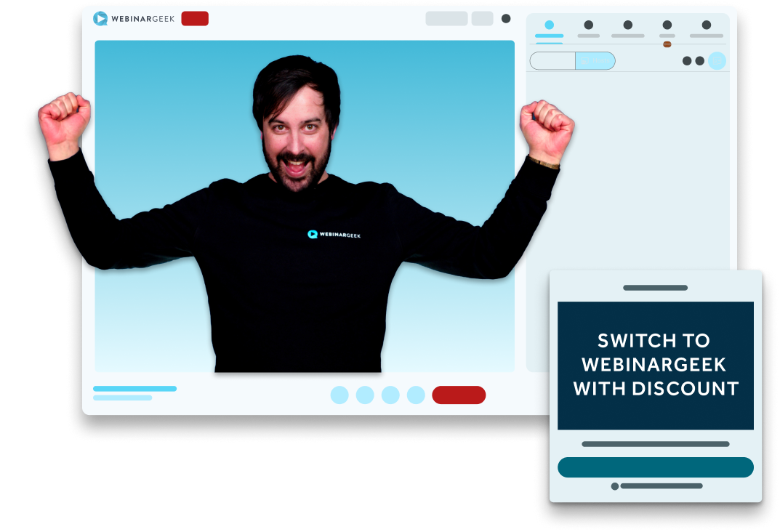This screenshot has width=780, height=532.
Task: Click the teal call-to-action button in popup
Action: tap(656, 467)
